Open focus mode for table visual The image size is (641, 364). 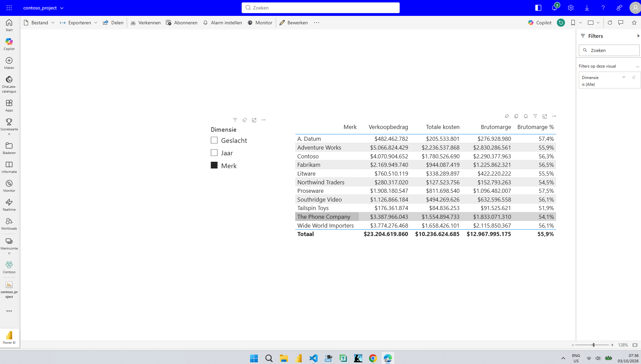tap(545, 116)
